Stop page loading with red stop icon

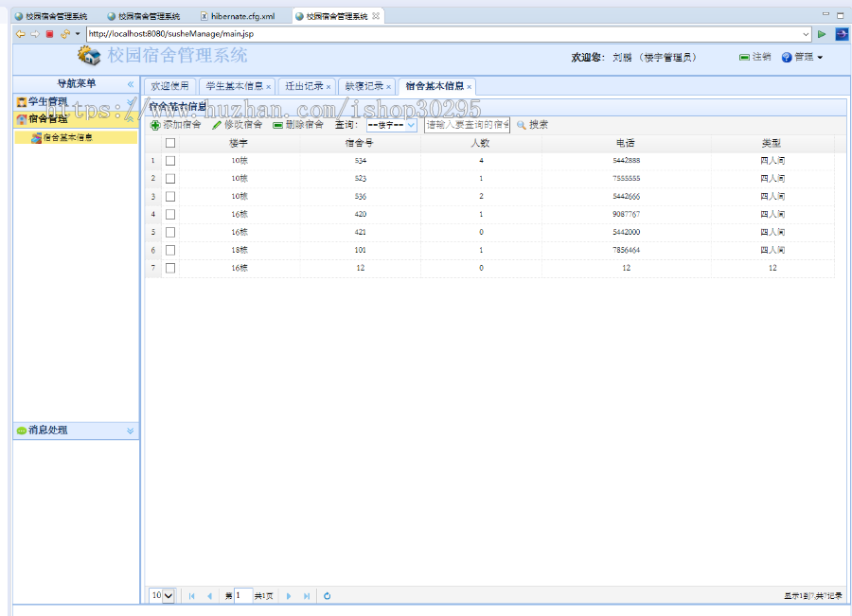coord(49,34)
